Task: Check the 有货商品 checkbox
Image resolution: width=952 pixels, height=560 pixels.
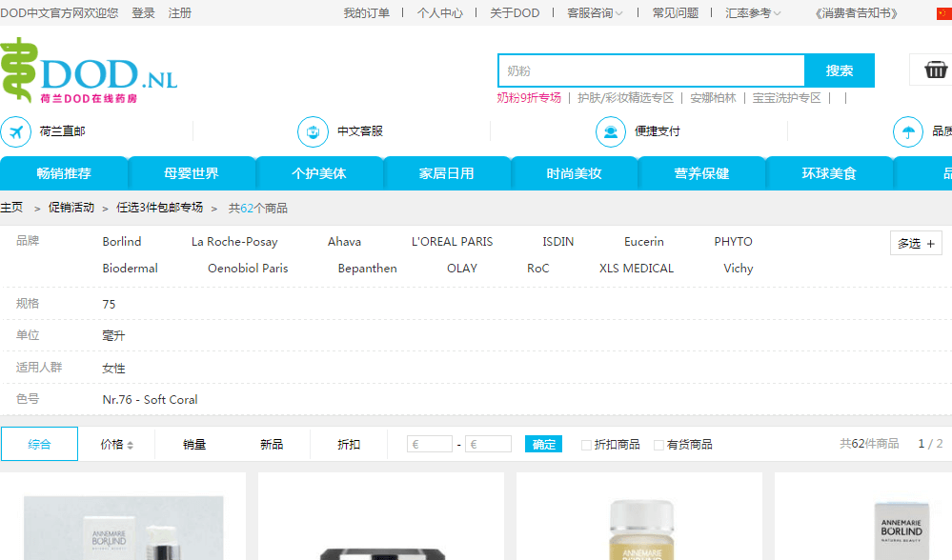Action: coord(658,446)
